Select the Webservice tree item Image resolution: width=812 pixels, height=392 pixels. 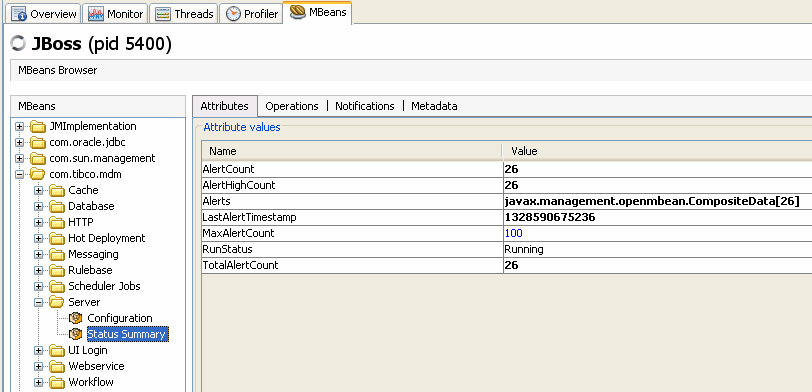point(96,366)
